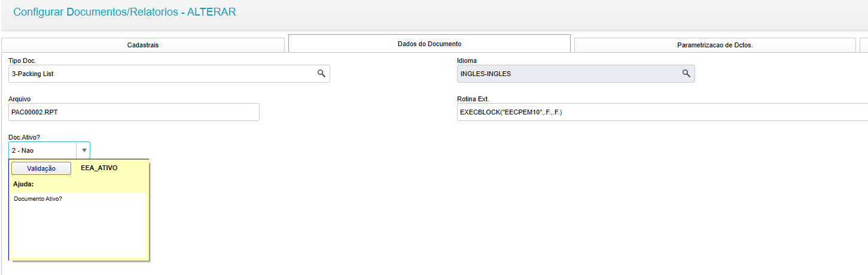Click the Idioma label

pos(467,61)
